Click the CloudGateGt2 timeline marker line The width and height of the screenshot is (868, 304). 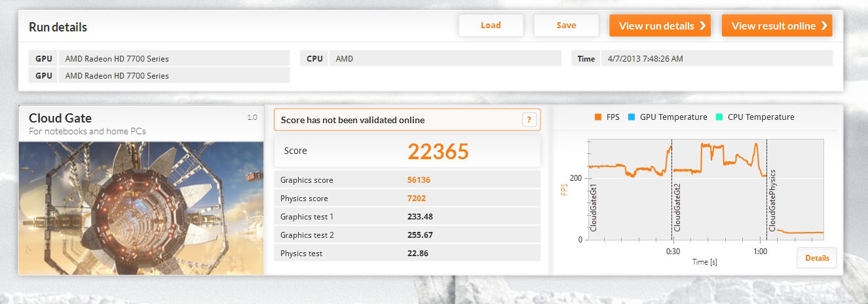pos(672,189)
